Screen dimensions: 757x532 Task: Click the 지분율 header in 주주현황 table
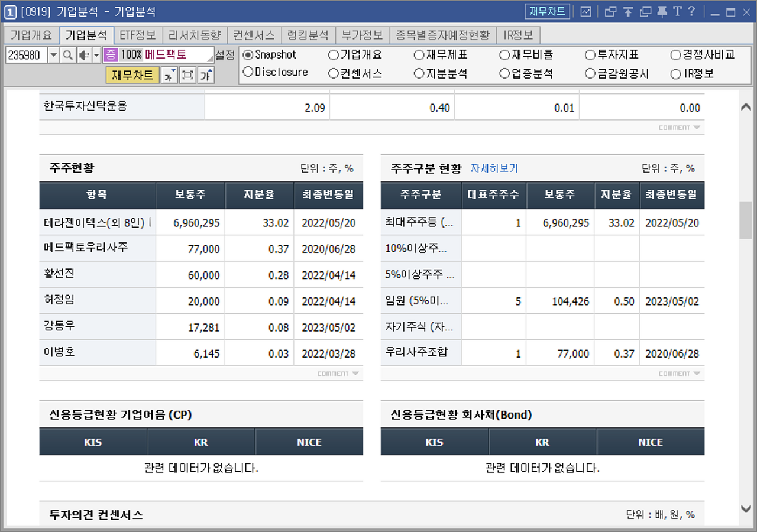tap(260, 194)
